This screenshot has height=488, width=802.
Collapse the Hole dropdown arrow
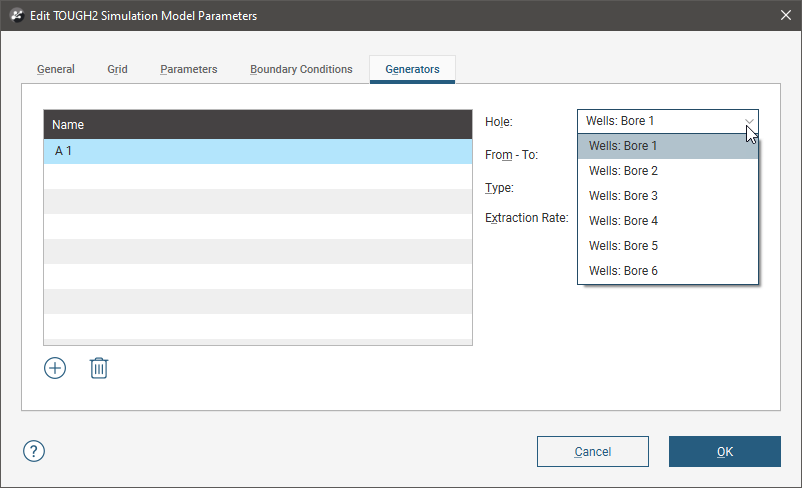(x=749, y=121)
